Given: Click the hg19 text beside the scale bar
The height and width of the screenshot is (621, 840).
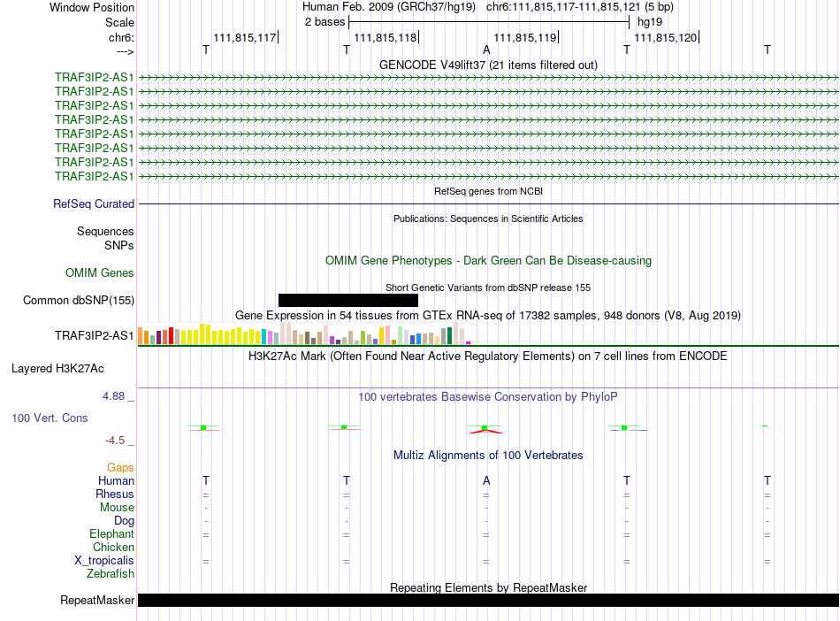Looking at the screenshot, I should [650, 22].
